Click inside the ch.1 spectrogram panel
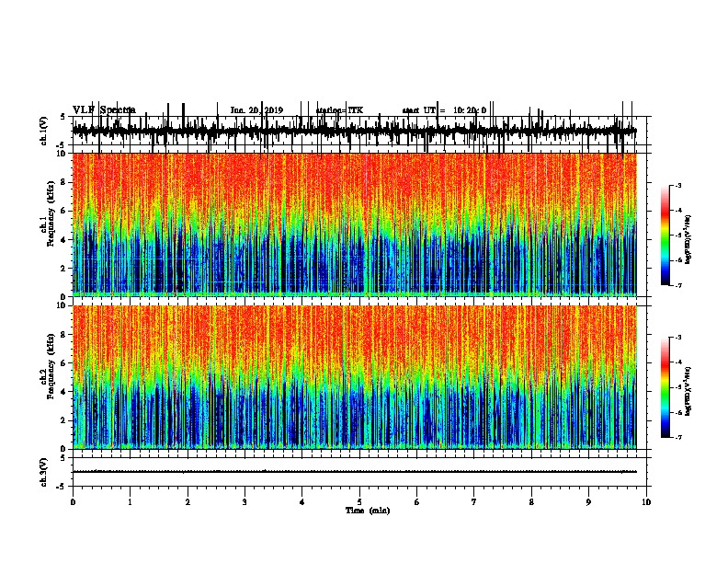This screenshot has height=563, width=728. point(354,224)
